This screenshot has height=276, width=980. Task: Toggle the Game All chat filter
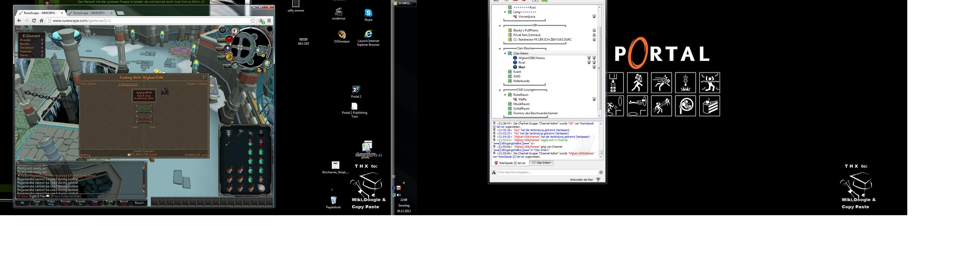click(x=36, y=203)
